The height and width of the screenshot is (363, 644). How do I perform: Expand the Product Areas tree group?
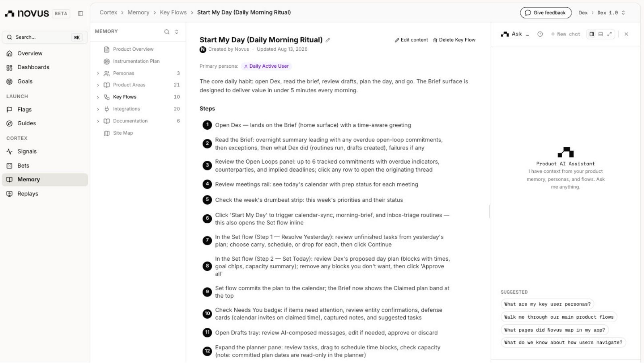coord(98,85)
